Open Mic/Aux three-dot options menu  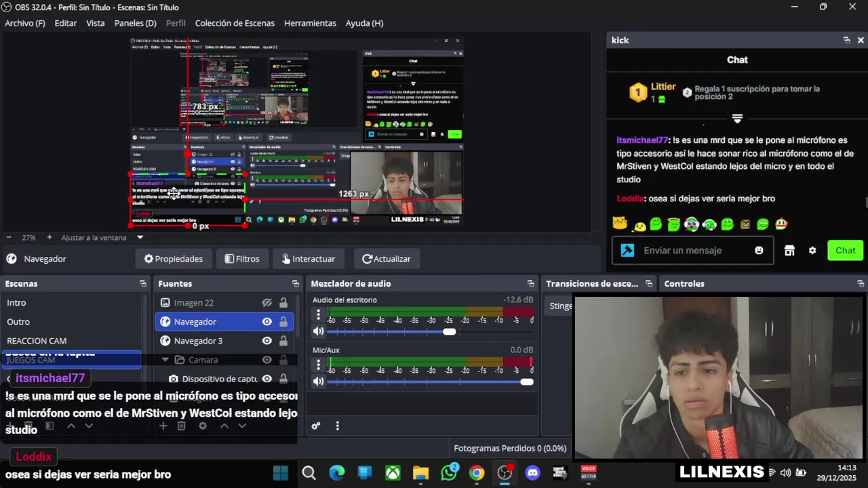click(318, 365)
